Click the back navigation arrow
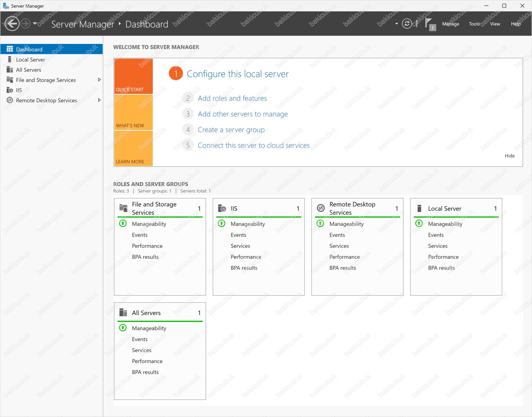532x417 pixels. 12,24
